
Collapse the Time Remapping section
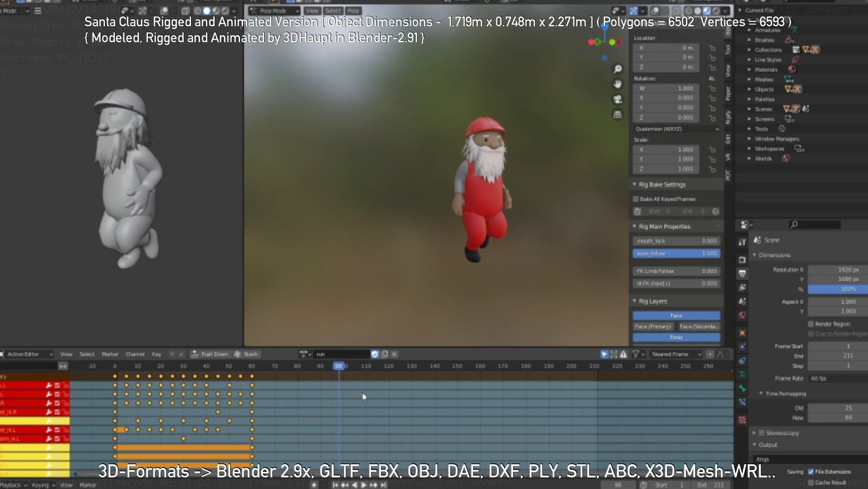click(x=761, y=393)
